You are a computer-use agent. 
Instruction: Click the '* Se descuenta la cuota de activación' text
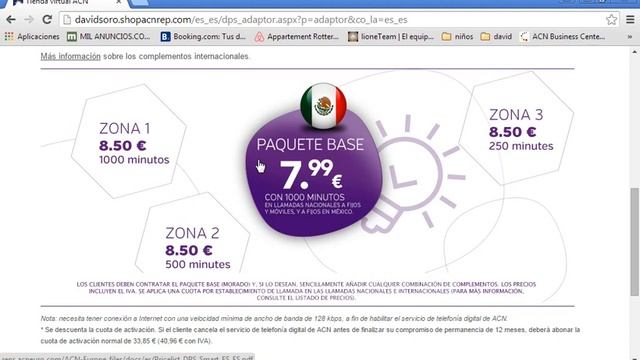310,335
